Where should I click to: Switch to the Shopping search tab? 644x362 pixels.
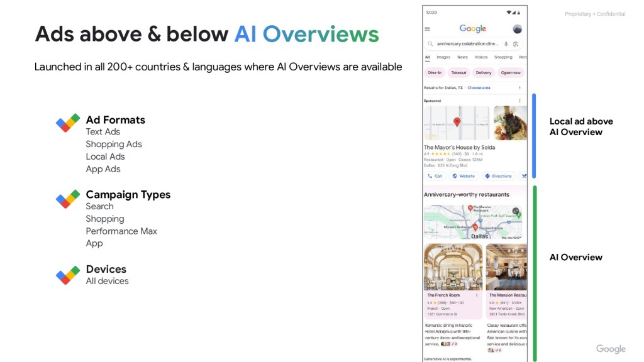click(x=503, y=57)
